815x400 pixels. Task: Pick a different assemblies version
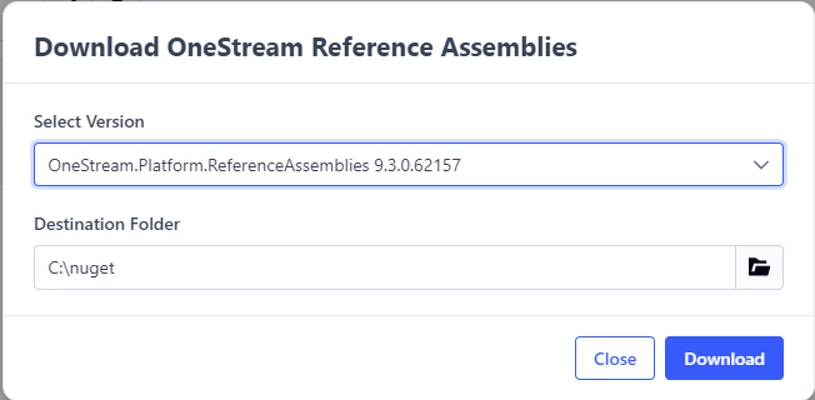[409, 165]
